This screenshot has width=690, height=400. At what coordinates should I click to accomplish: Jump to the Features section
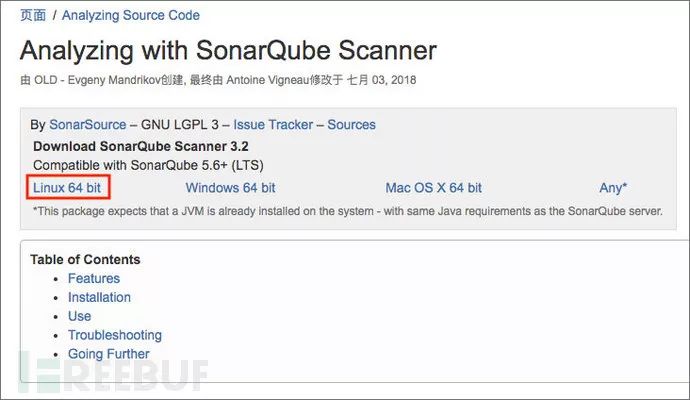point(94,278)
